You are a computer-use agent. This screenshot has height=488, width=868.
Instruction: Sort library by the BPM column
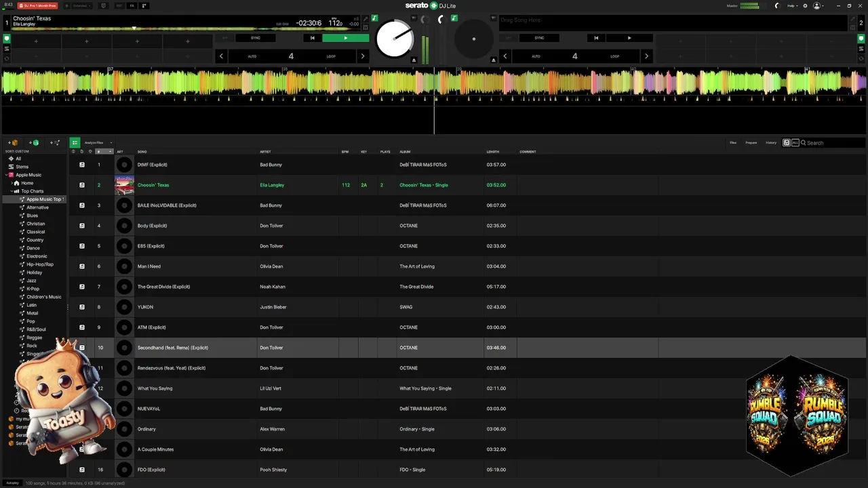[x=345, y=152]
